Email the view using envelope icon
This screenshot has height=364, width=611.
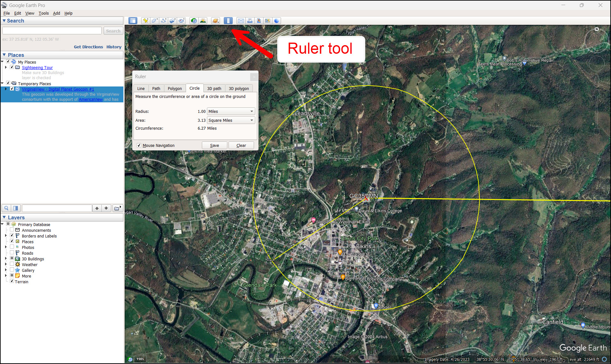241,21
